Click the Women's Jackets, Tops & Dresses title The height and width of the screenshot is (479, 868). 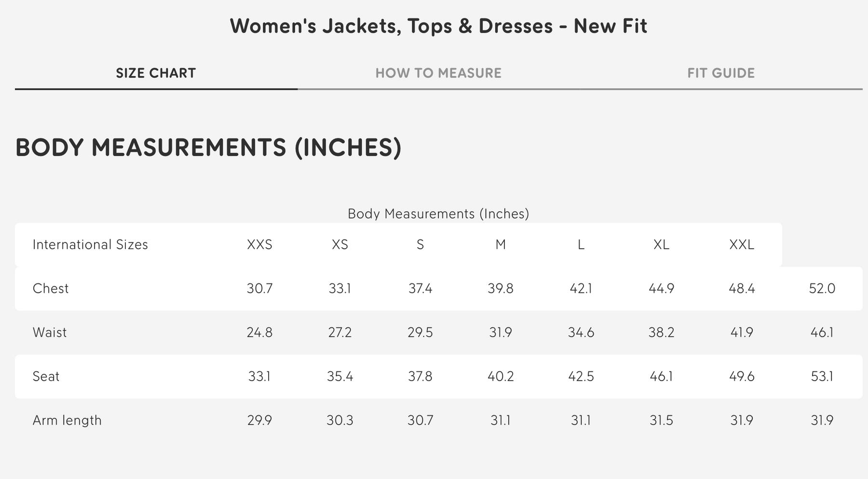[438, 26]
